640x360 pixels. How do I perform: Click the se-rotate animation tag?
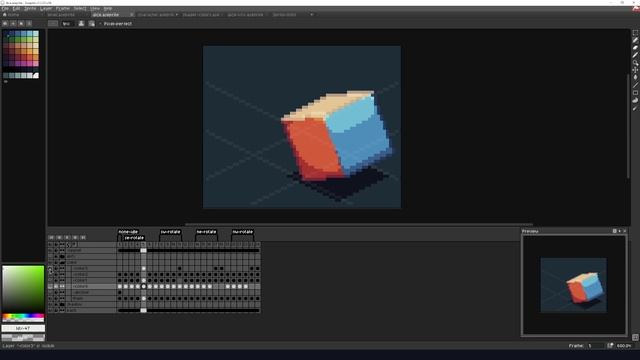point(134,238)
